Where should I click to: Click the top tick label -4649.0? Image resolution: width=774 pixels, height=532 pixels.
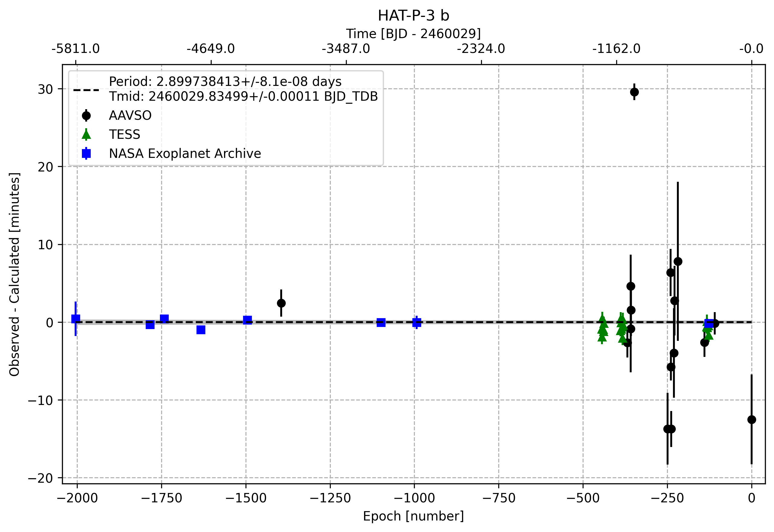211,49
